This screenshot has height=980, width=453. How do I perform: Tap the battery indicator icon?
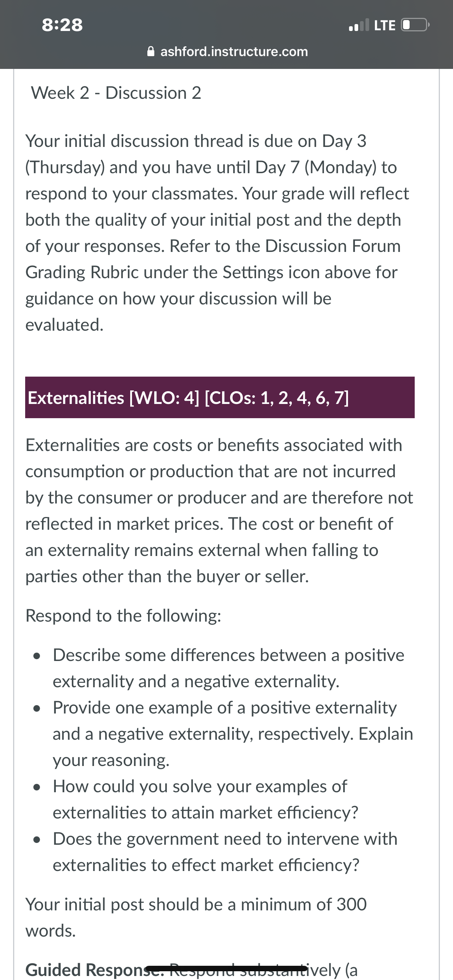point(415,25)
